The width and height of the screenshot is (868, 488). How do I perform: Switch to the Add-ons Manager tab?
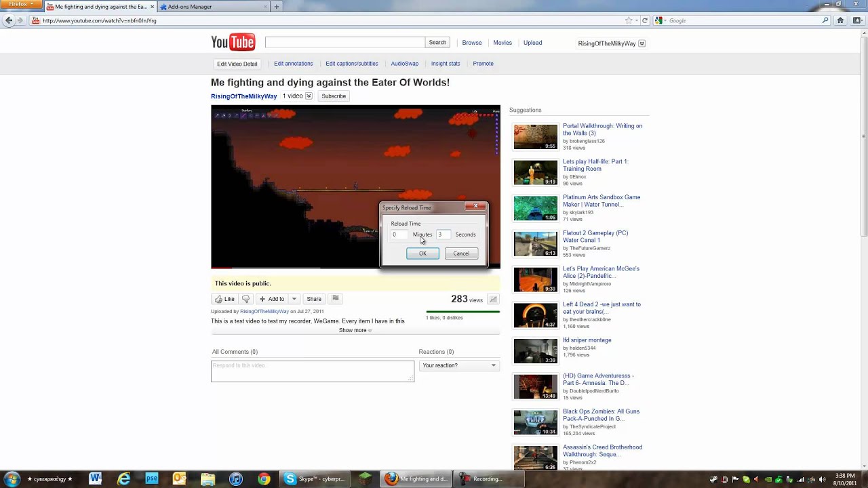[212, 7]
